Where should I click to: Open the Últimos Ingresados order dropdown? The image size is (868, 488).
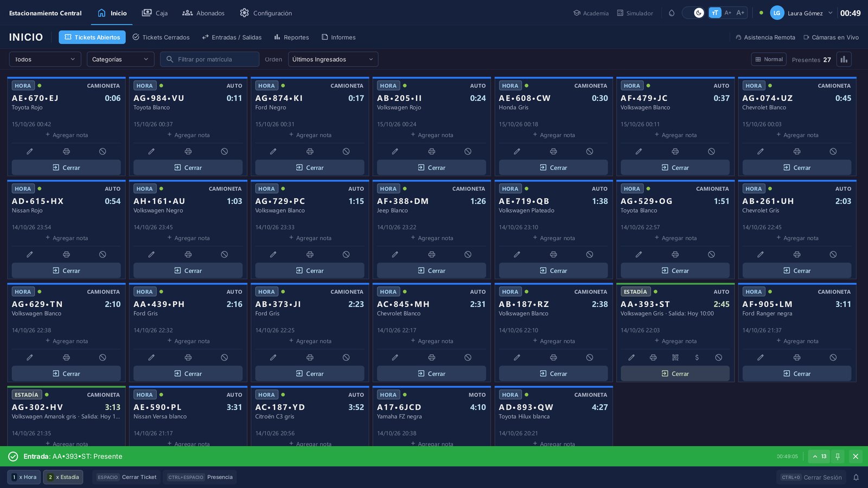(x=333, y=59)
